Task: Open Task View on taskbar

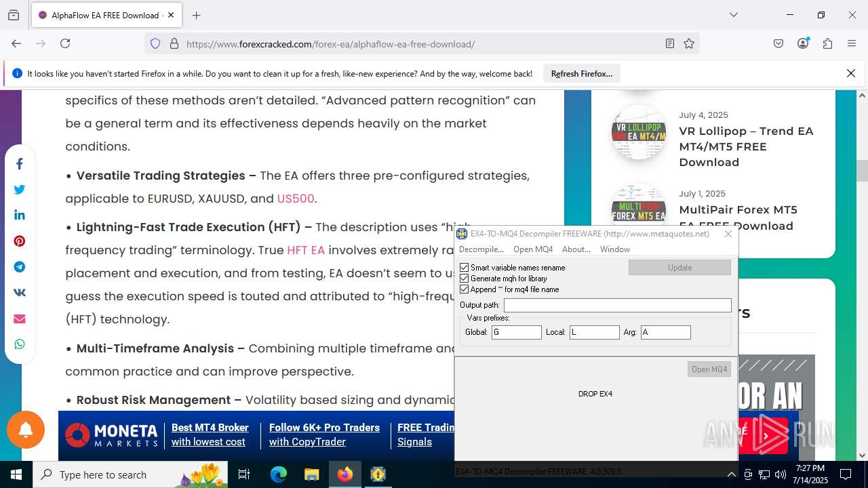Action: tap(244, 474)
